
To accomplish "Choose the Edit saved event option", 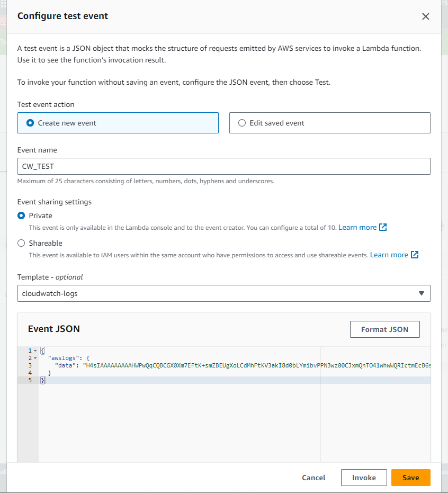I will 242,123.
